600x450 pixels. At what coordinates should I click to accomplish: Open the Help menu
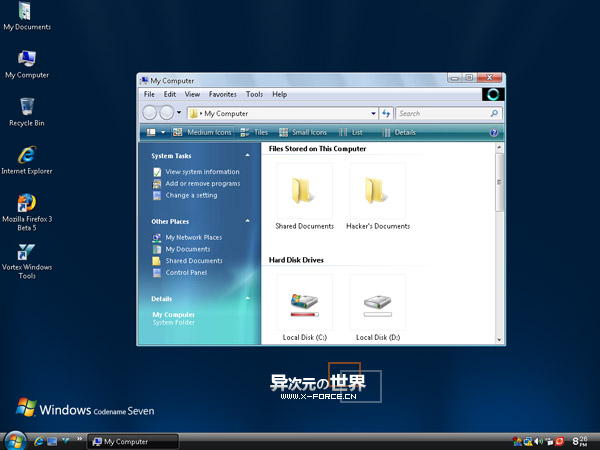[279, 95]
